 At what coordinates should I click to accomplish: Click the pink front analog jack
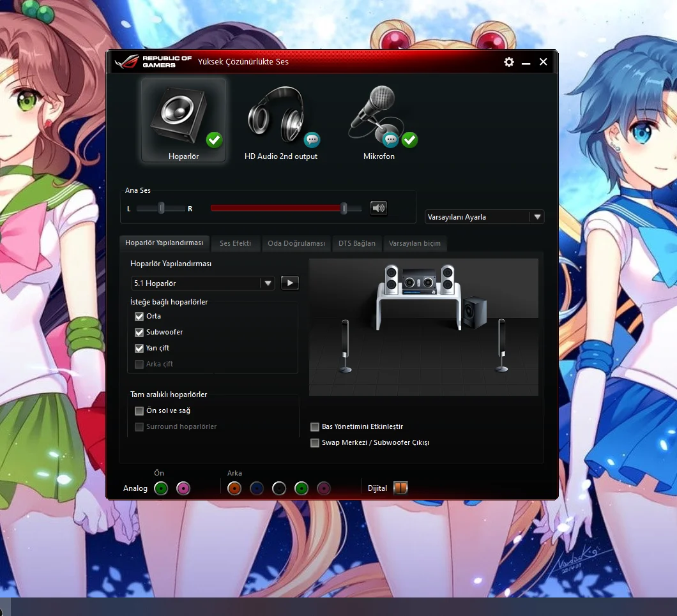(x=183, y=488)
